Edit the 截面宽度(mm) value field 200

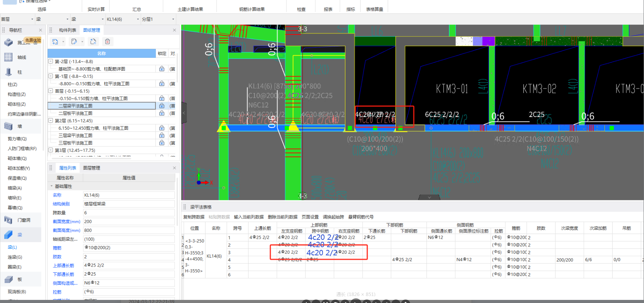click(129, 222)
